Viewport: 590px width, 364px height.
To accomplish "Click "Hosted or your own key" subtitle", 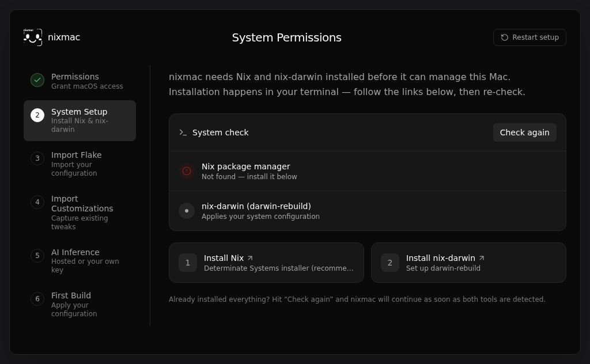I will click(x=85, y=266).
